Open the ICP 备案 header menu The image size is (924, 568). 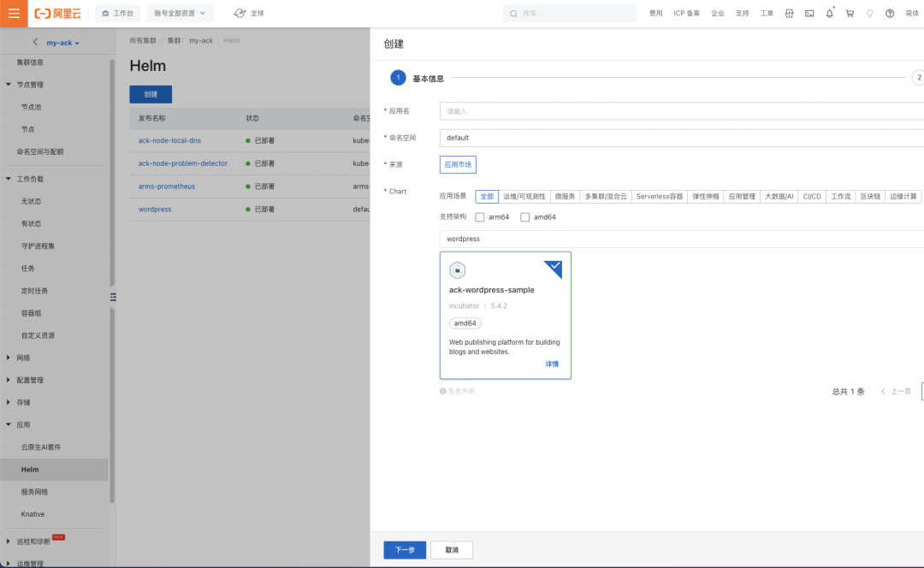point(686,13)
